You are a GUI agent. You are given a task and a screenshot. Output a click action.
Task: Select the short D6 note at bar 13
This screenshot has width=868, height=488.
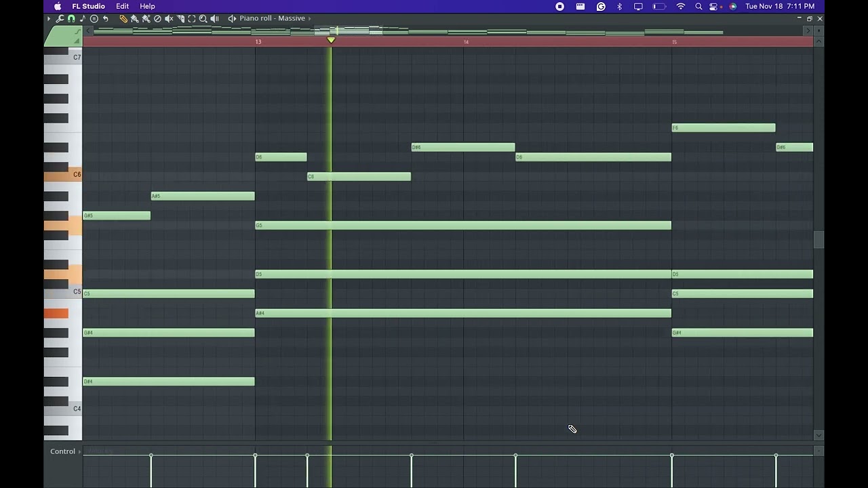[x=281, y=157]
